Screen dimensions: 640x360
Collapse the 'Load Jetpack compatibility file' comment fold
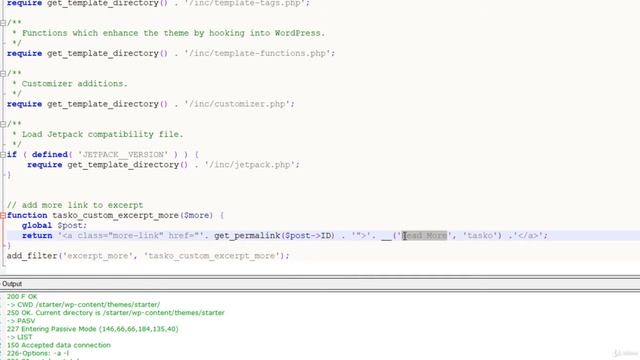pyautogui.click(x=3, y=124)
